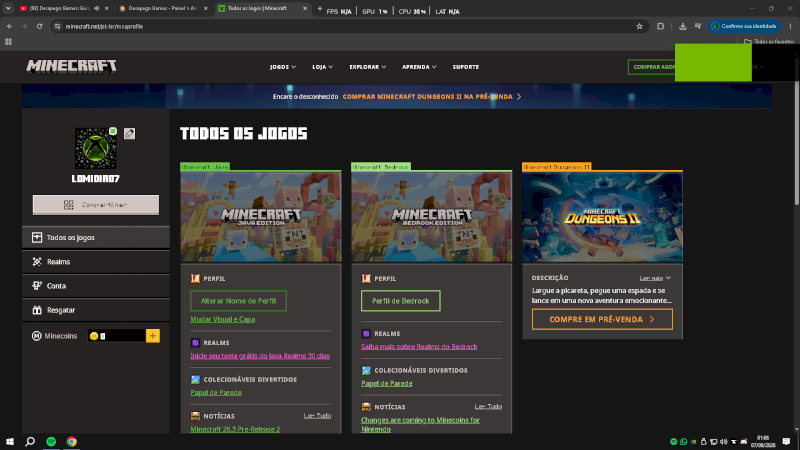
Task: Click Alterar Nome de Perfil button
Action: pos(238,301)
